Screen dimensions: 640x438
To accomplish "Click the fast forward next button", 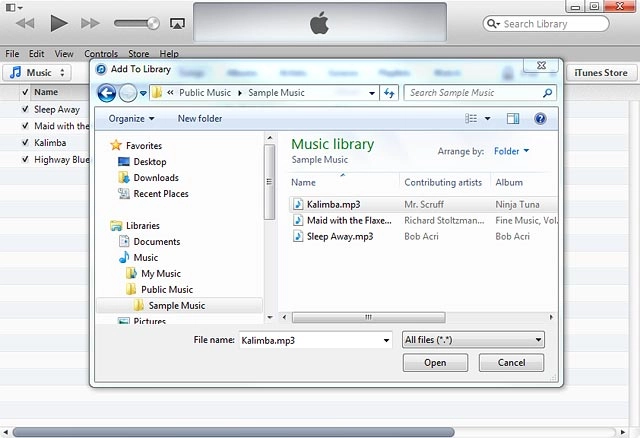I will click(x=90, y=22).
